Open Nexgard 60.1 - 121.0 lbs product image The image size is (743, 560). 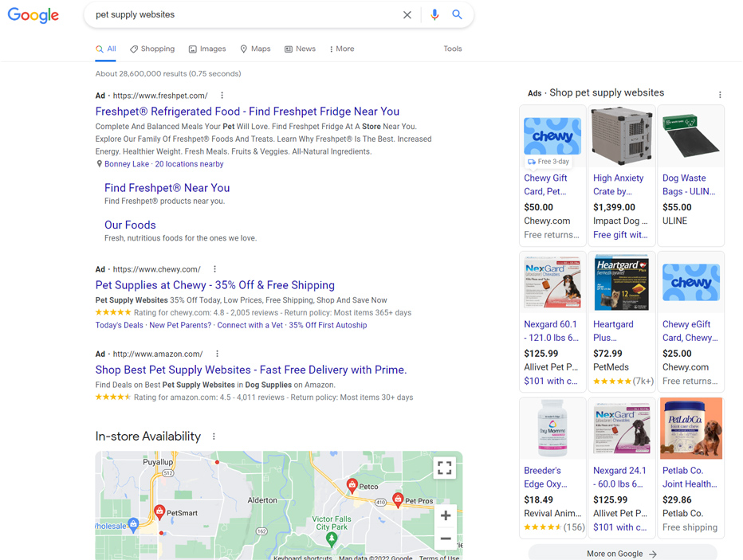(552, 283)
